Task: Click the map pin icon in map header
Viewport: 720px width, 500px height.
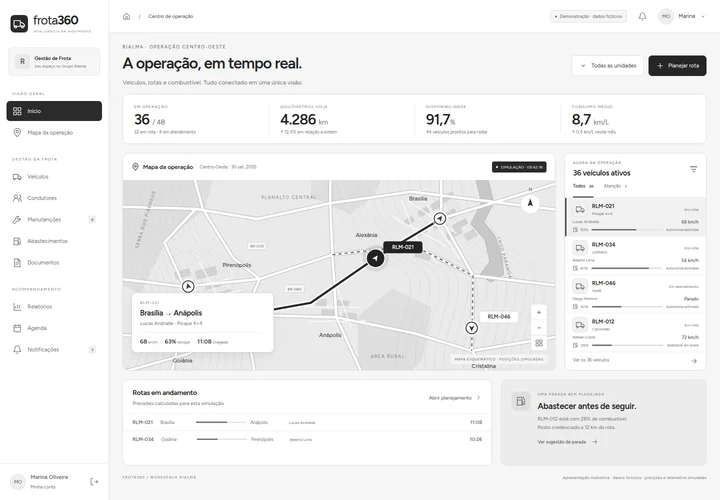Action: (135, 167)
